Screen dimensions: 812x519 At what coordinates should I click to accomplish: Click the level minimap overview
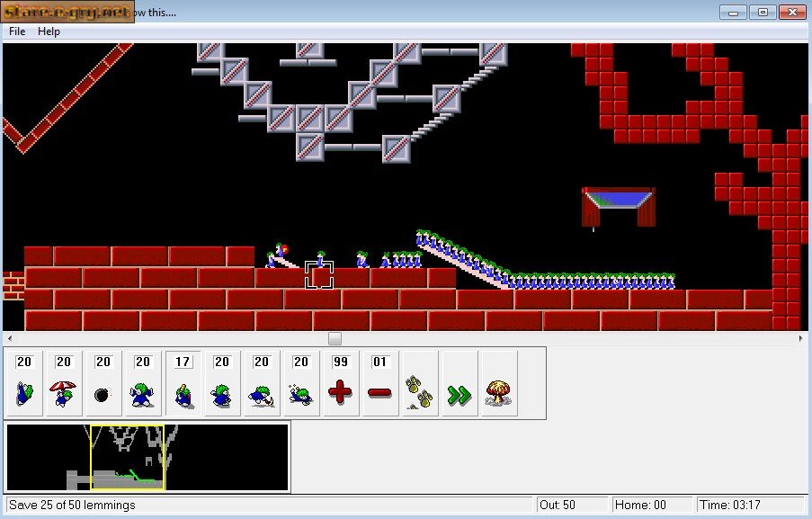pos(147,457)
